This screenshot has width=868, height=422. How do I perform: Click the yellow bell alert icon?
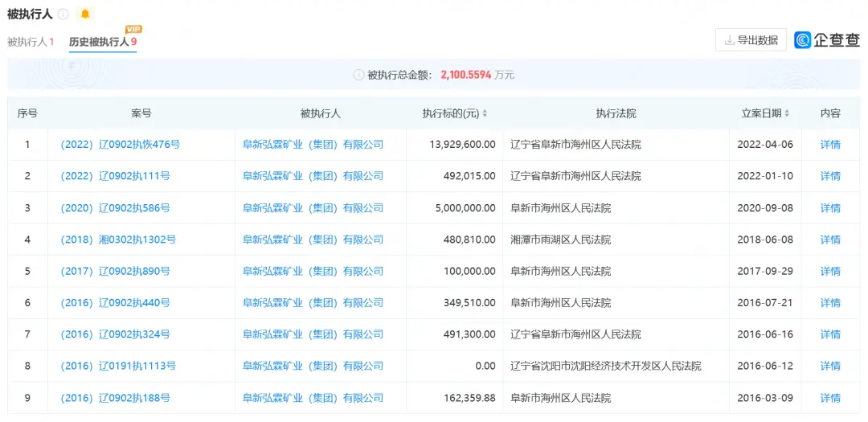[85, 14]
